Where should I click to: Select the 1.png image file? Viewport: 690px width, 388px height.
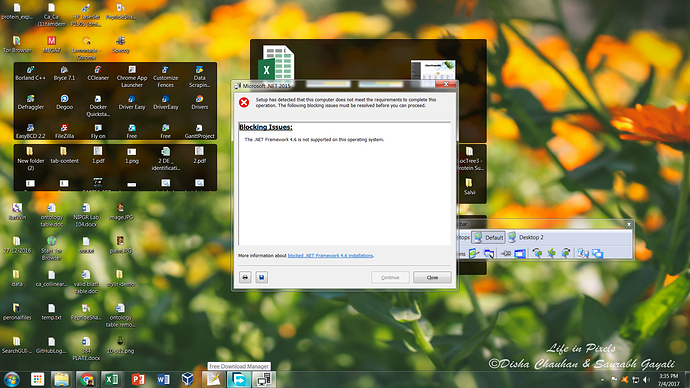pyautogui.click(x=132, y=156)
